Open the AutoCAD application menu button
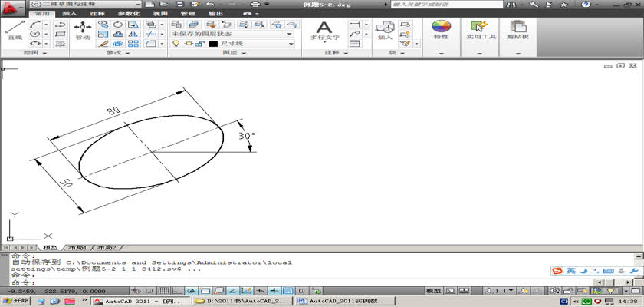The height and width of the screenshot is (307, 644). 12,7
